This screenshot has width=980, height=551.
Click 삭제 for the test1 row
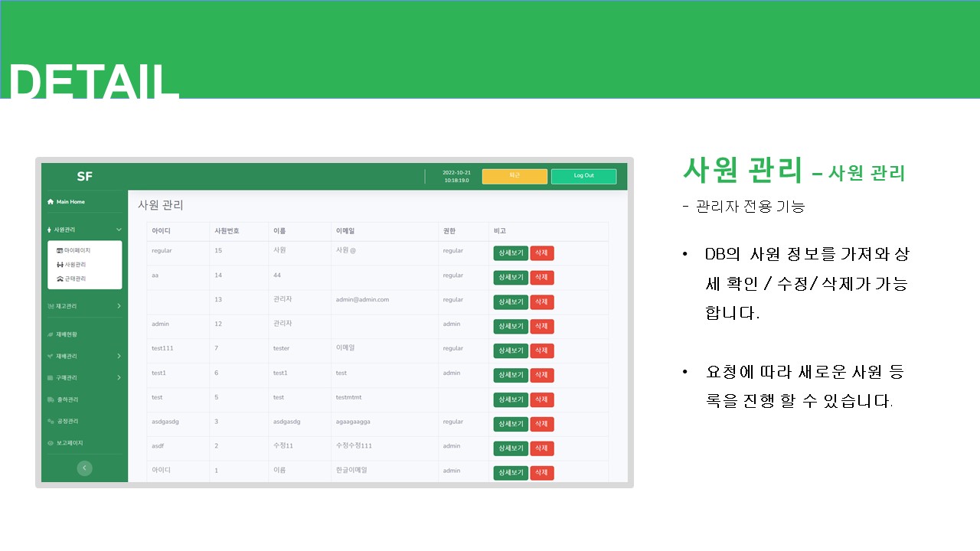coord(541,375)
